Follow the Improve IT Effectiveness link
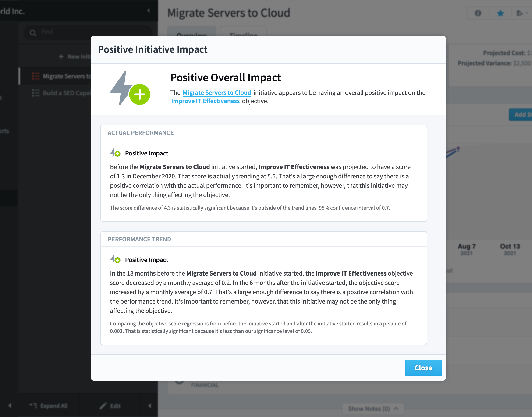This screenshot has height=417, width=532. pos(205,101)
